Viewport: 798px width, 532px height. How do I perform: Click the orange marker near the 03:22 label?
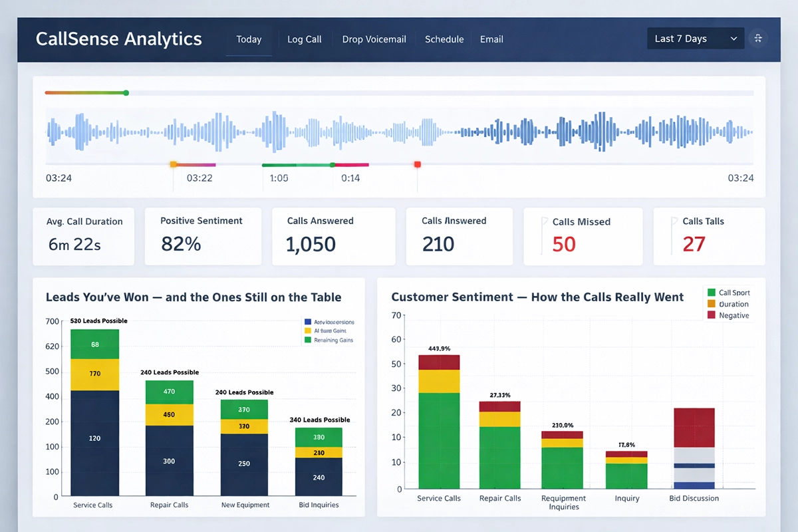tap(174, 164)
